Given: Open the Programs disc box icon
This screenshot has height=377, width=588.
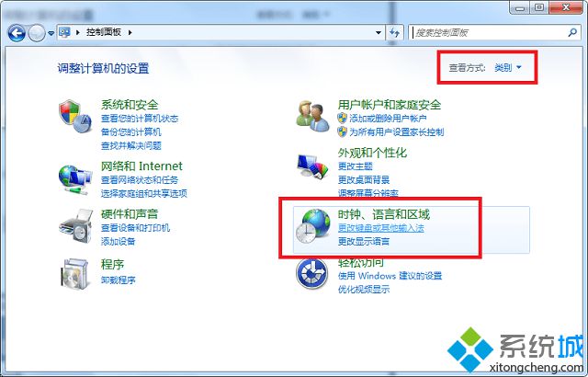Looking at the screenshot, I should [x=74, y=274].
